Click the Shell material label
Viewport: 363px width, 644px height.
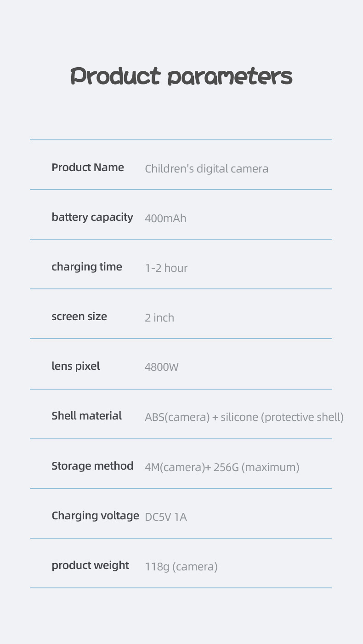tap(86, 416)
